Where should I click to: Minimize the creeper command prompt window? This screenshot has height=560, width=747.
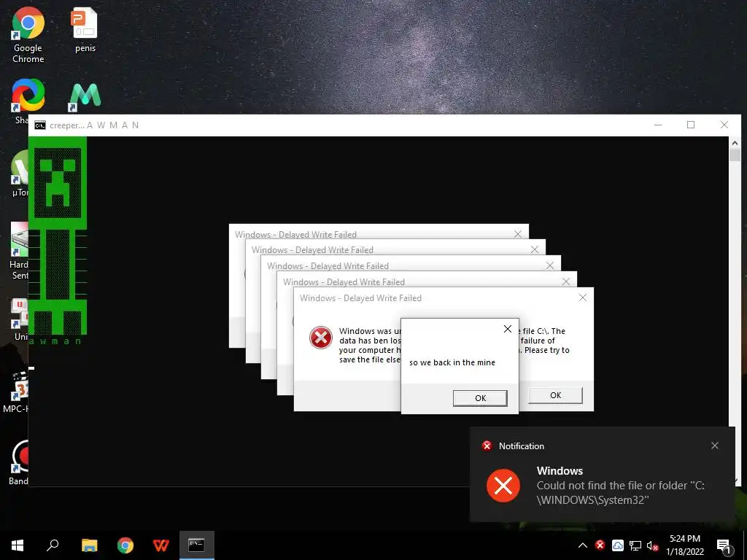(x=658, y=125)
